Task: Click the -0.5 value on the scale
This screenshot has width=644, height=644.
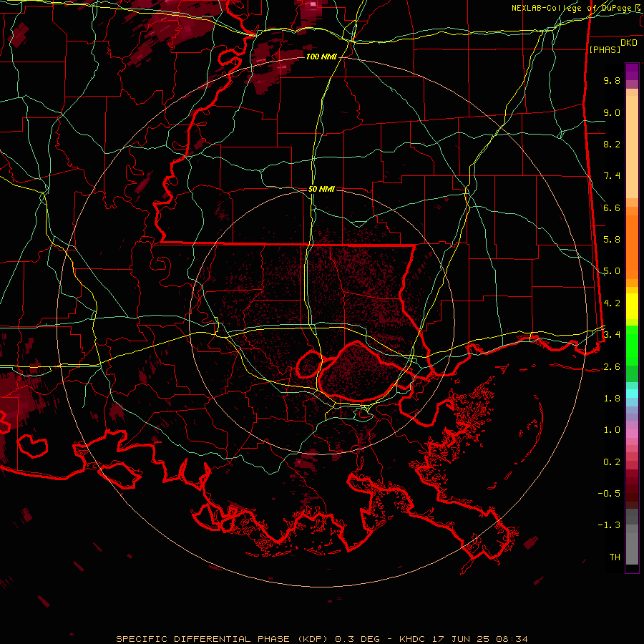Action: click(609, 494)
